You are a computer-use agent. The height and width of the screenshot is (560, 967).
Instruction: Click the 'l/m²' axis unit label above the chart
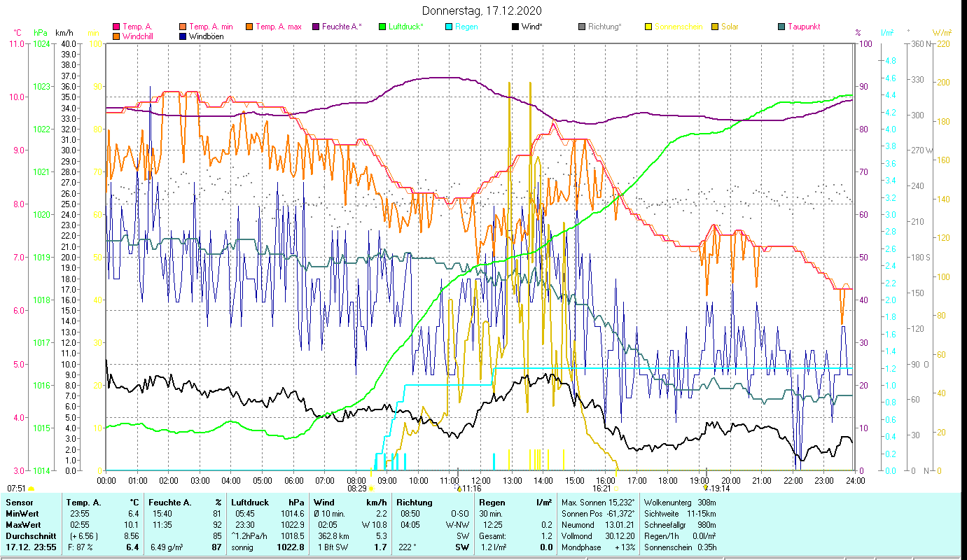[887, 33]
